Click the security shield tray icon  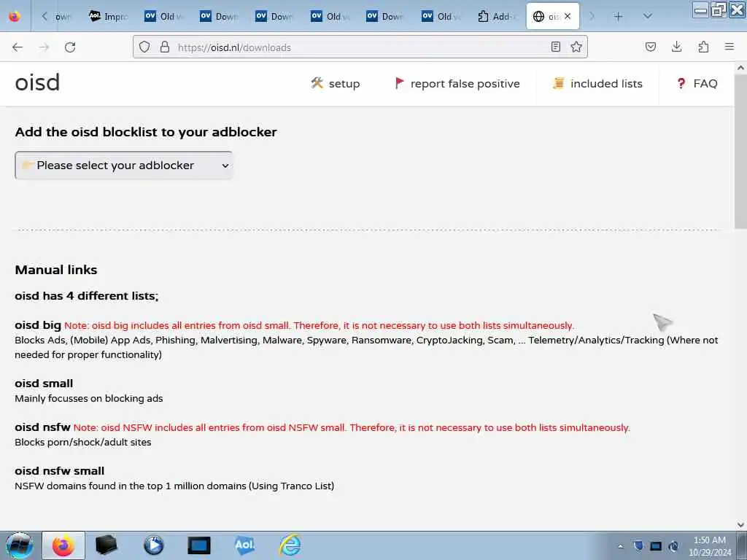(x=638, y=546)
